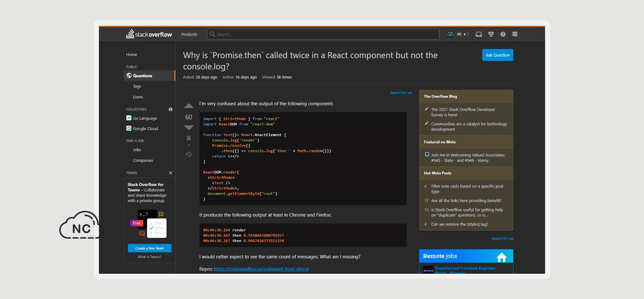Open Users in the sidebar
This screenshot has height=299, width=644.
pos(138,97)
